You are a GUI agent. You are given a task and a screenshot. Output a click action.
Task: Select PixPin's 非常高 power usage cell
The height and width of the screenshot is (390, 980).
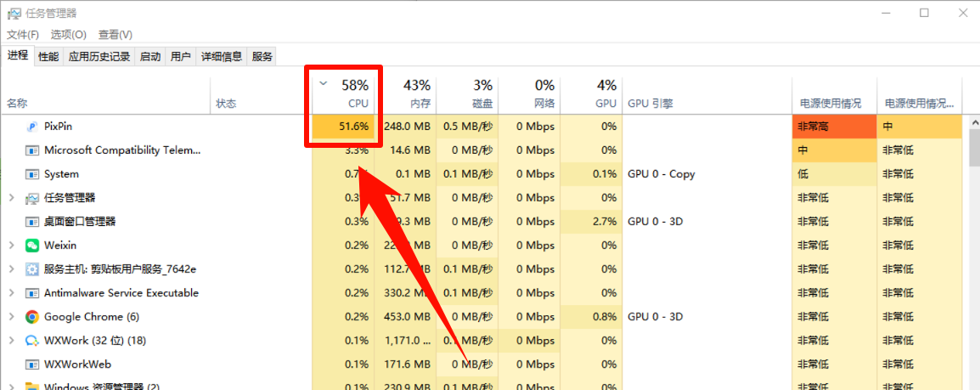(x=834, y=127)
